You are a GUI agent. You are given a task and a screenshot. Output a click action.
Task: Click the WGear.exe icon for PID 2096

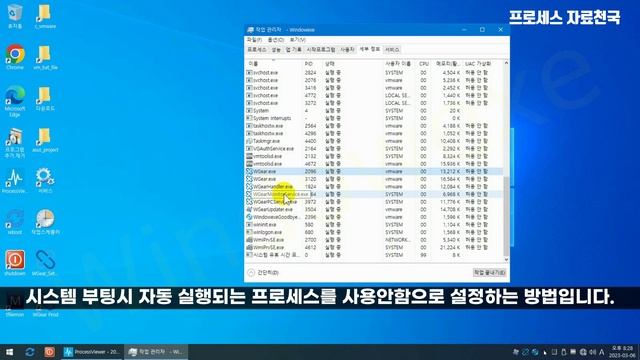[x=249, y=171]
